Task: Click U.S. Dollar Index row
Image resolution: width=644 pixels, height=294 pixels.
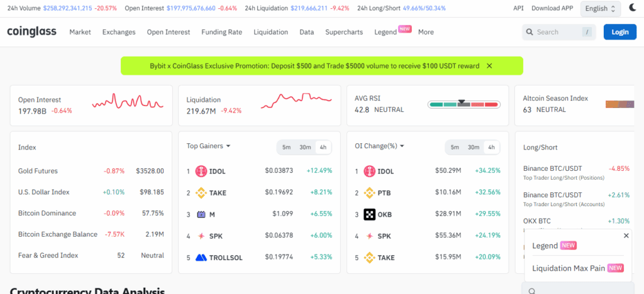Action: (91, 192)
